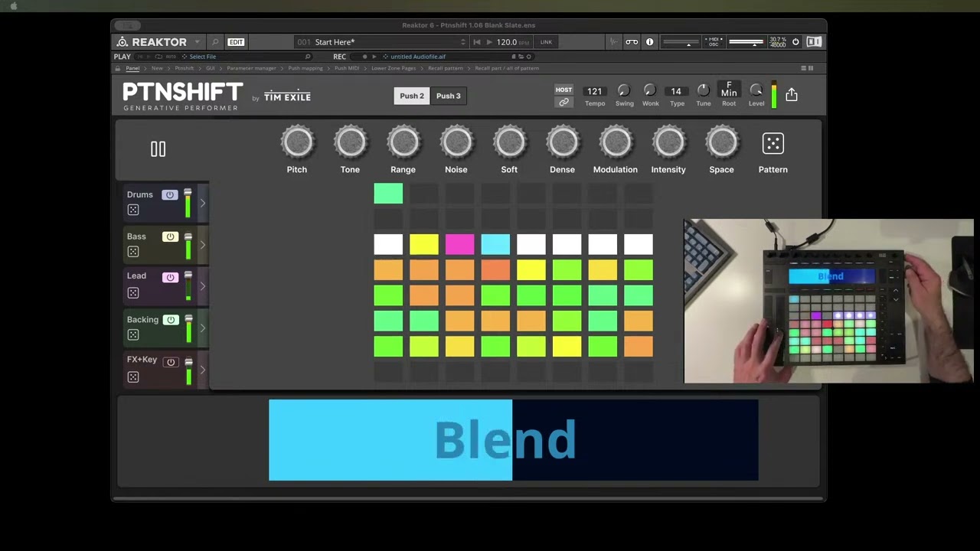Toggle the Backing track power button
980x551 pixels.
(x=170, y=320)
